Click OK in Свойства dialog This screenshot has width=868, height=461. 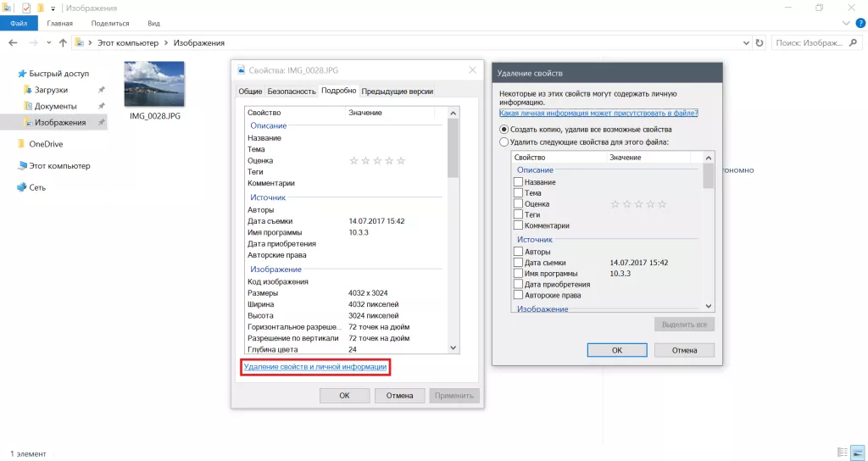344,396
